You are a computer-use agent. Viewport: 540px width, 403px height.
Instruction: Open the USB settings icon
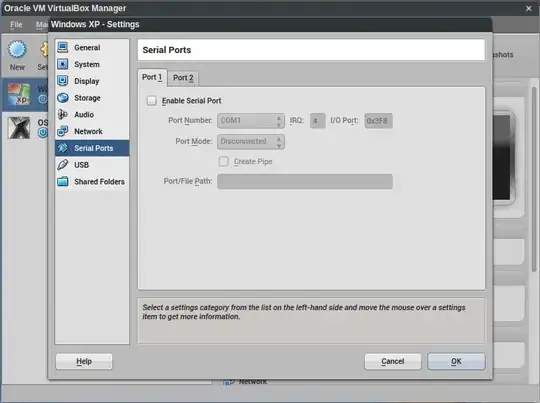click(x=63, y=165)
